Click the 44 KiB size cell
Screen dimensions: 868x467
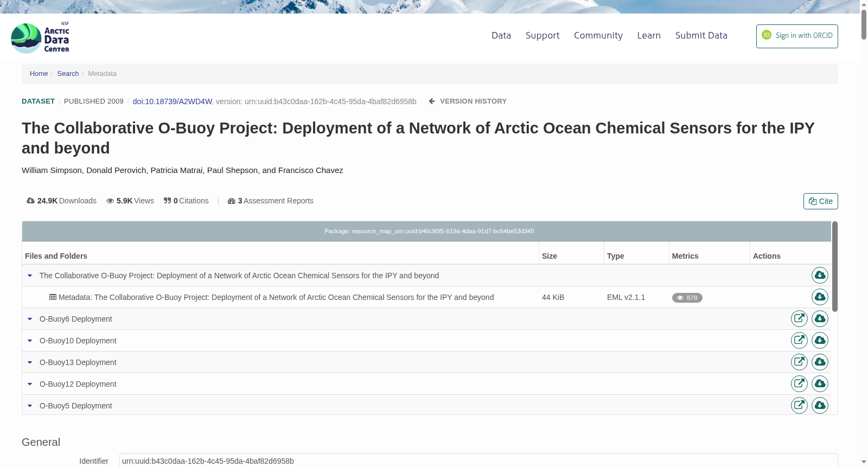pyautogui.click(x=553, y=297)
